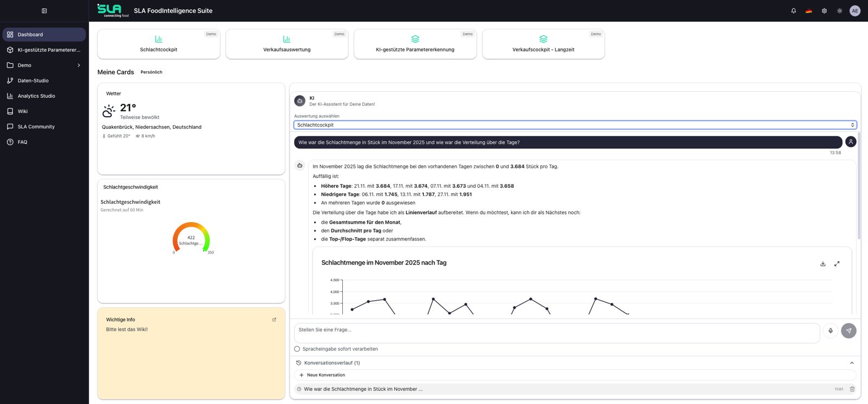Click the 13:58 message timestamp
This screenshot has height=404, width=868.
(835, 153)
